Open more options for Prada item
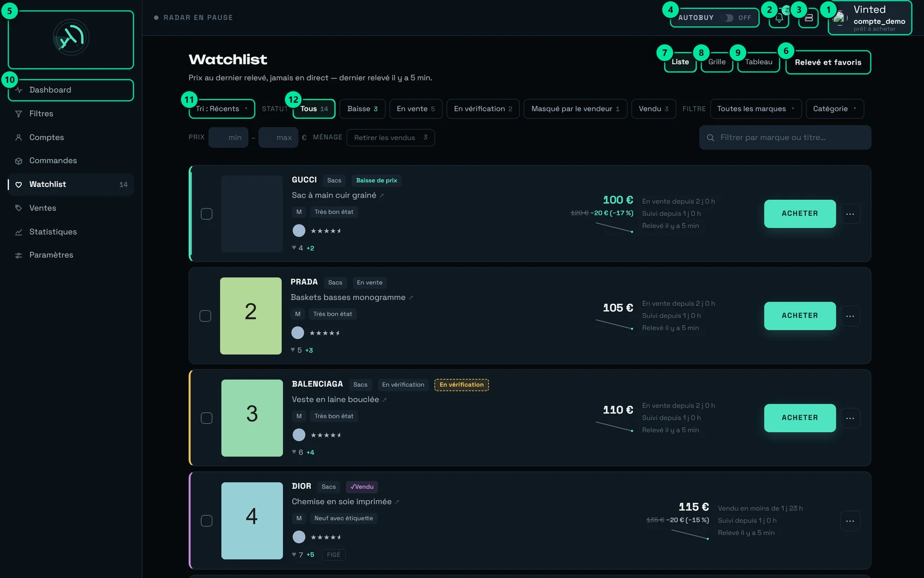This screenshot has height=578, width=924. 850,316
